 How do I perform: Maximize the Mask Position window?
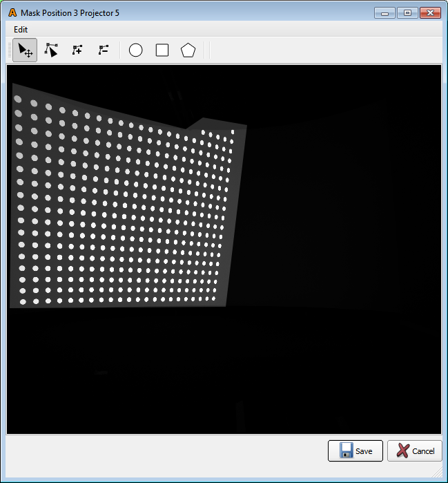pos(407,13)
